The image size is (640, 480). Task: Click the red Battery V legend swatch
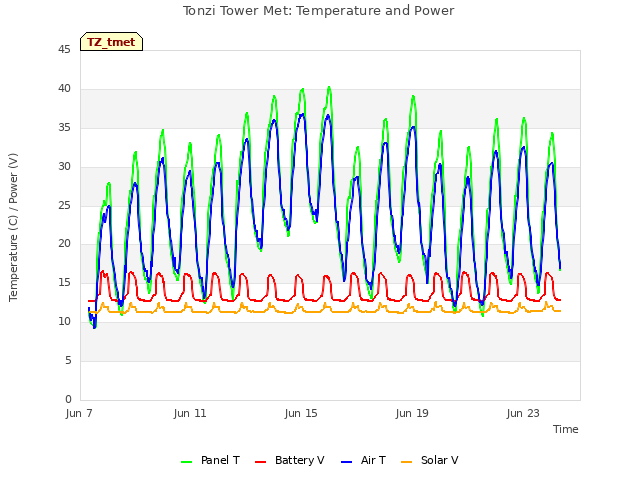pyautogui.click(x=260, y=462)
